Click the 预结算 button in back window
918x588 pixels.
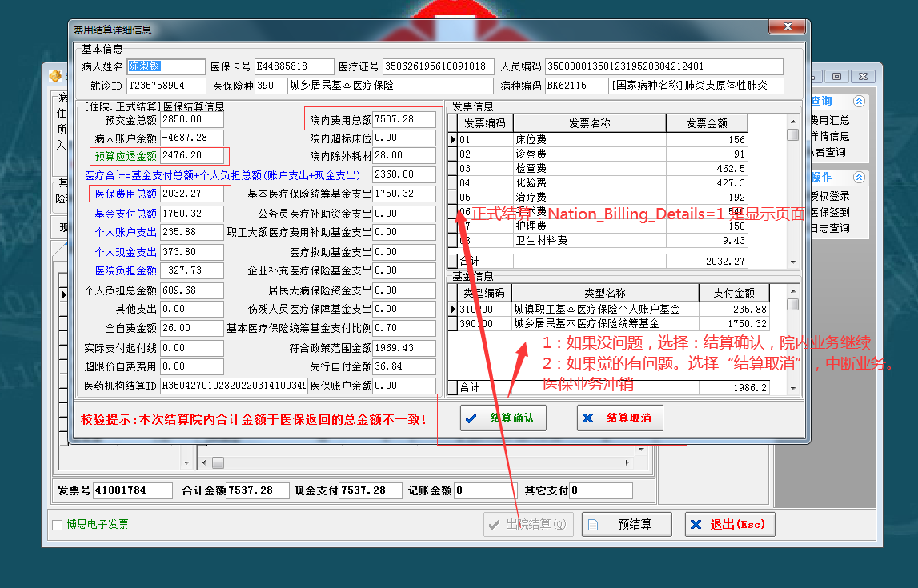[627, 524]
